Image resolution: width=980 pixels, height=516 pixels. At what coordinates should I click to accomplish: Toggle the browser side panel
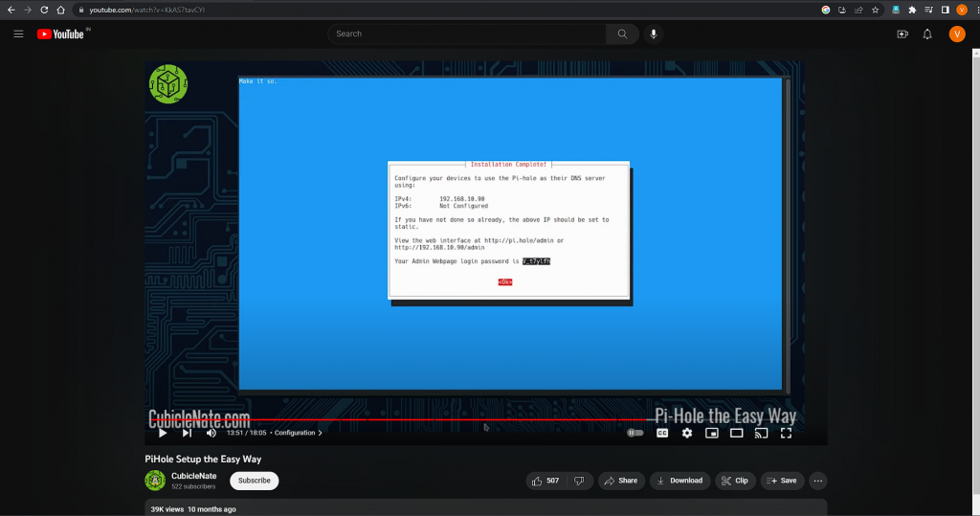click(945, 10)
